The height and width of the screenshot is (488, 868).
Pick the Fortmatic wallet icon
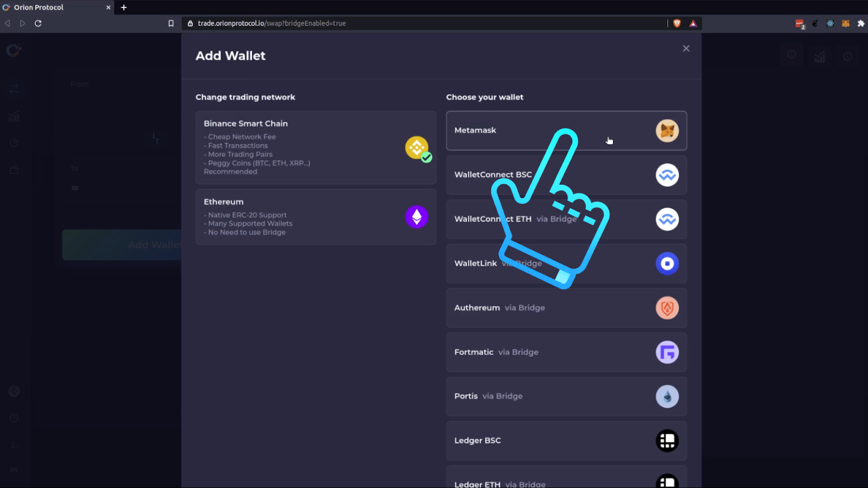click(x=667, y=352)
